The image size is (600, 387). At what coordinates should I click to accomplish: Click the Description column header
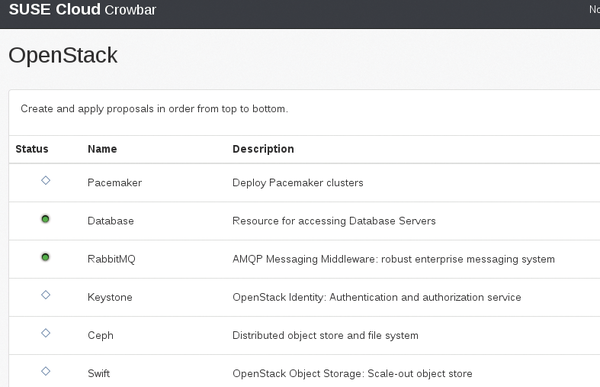point(263,149)
